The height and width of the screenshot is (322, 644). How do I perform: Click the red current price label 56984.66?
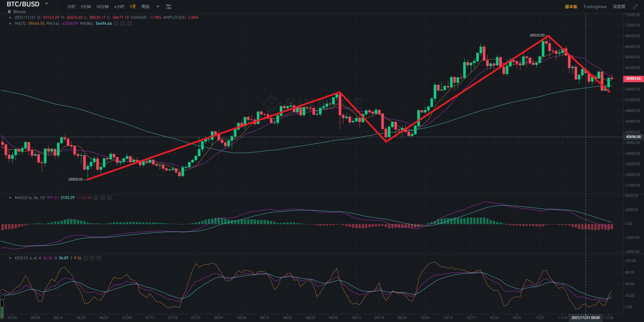(633, 79)
